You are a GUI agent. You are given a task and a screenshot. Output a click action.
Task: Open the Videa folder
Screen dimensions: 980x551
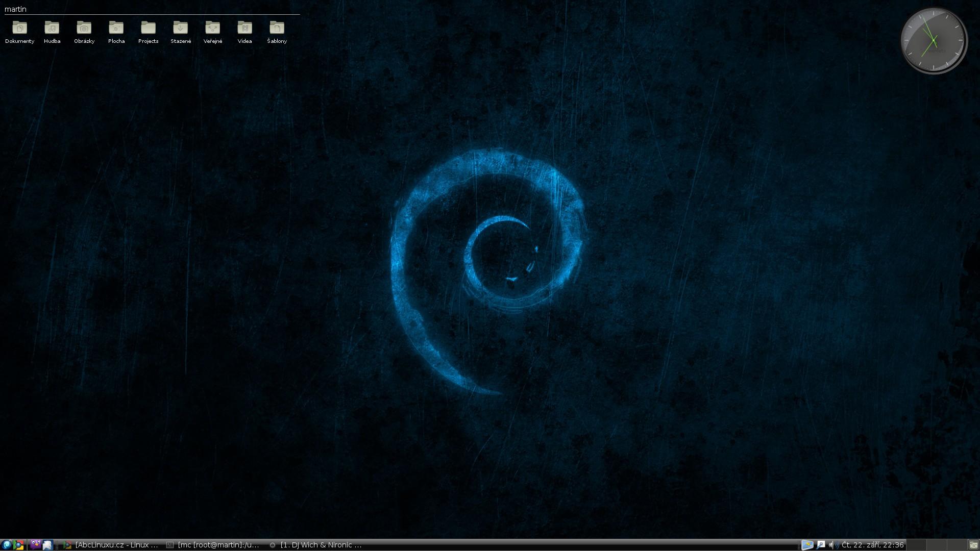(244, 32)
